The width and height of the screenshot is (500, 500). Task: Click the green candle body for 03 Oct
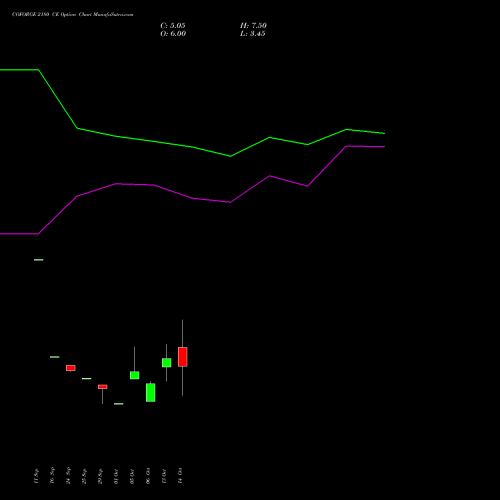[135, 375]
